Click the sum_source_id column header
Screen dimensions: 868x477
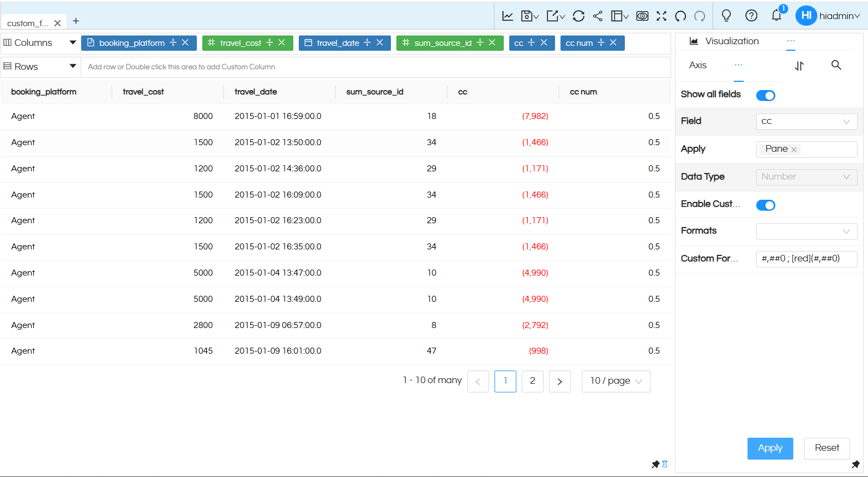(375, 92)
